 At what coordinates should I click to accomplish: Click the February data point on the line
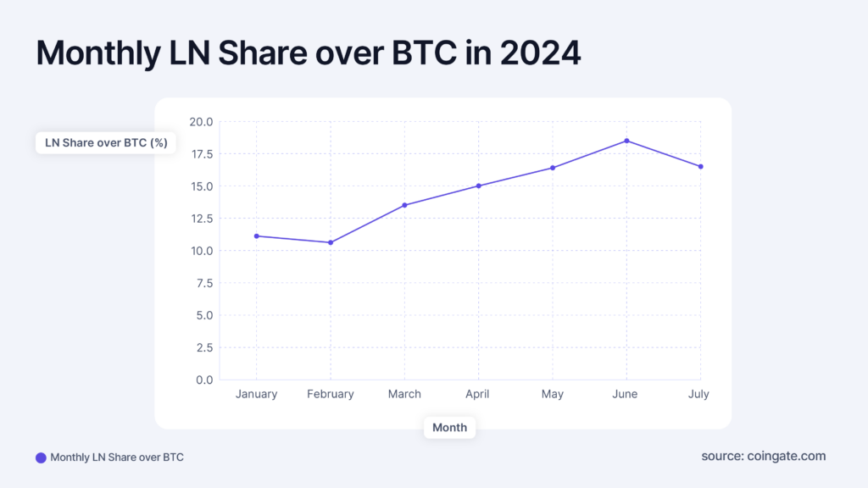[331, 242]
